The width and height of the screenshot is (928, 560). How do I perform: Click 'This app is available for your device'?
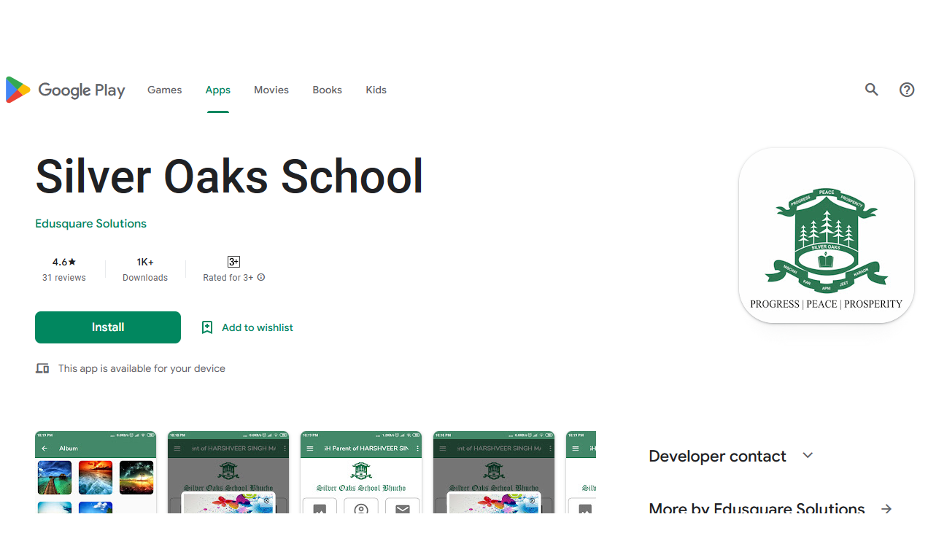click(x=142, y=369)
